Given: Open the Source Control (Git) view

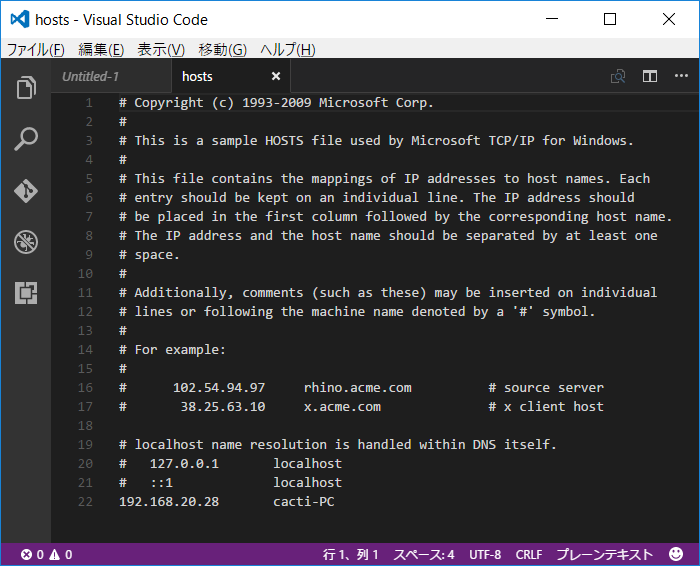Looking at the screenshot, I should click(26, 191).
